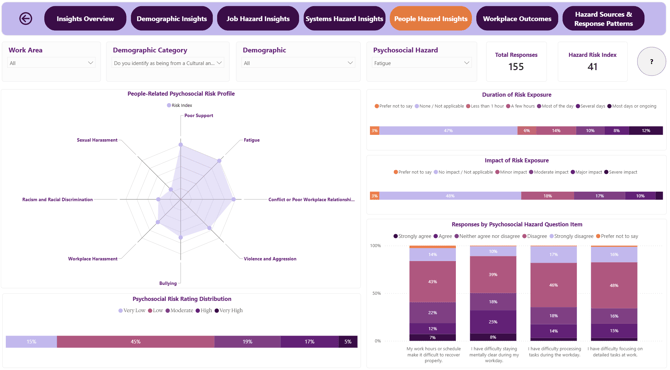Click the Severe impact legend marker
The image size is (670, 370).
click(x=606, y=172)
